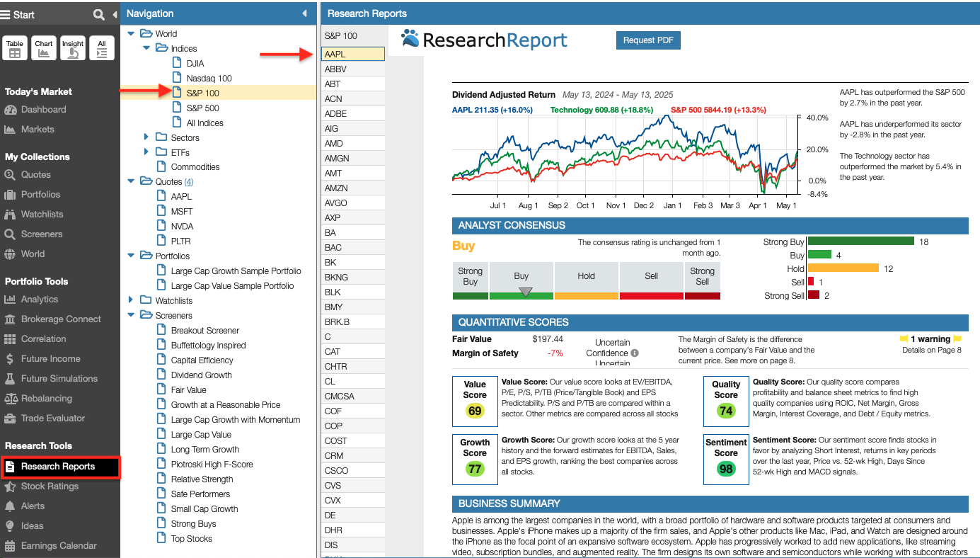Collapse the Indices folder
Image resolution: width=980 pixels, height=558 pixels.
click(146, 49)
